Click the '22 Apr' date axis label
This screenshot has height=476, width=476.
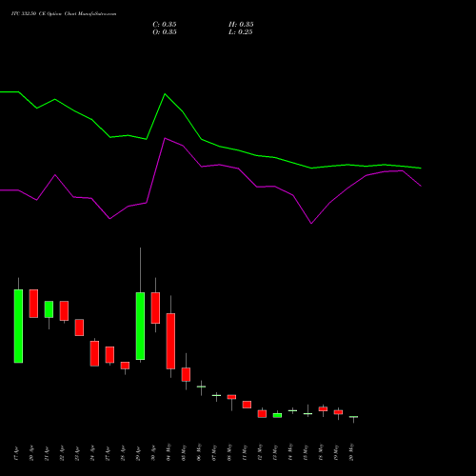62,453
